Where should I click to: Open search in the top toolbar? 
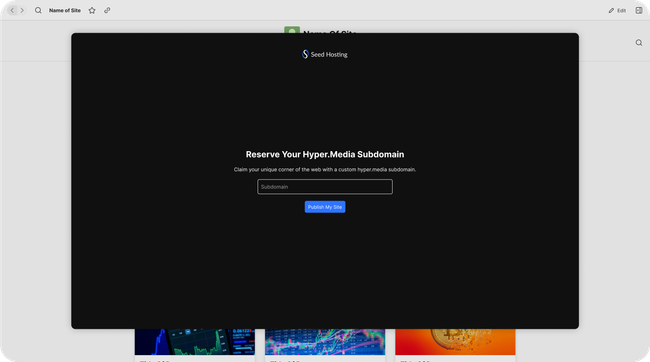(38, 10)
